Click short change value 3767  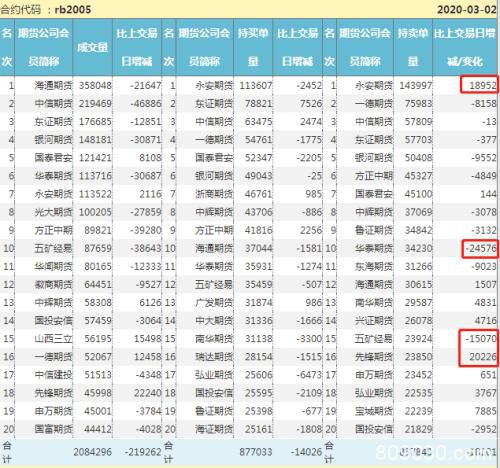click(486, 393)
